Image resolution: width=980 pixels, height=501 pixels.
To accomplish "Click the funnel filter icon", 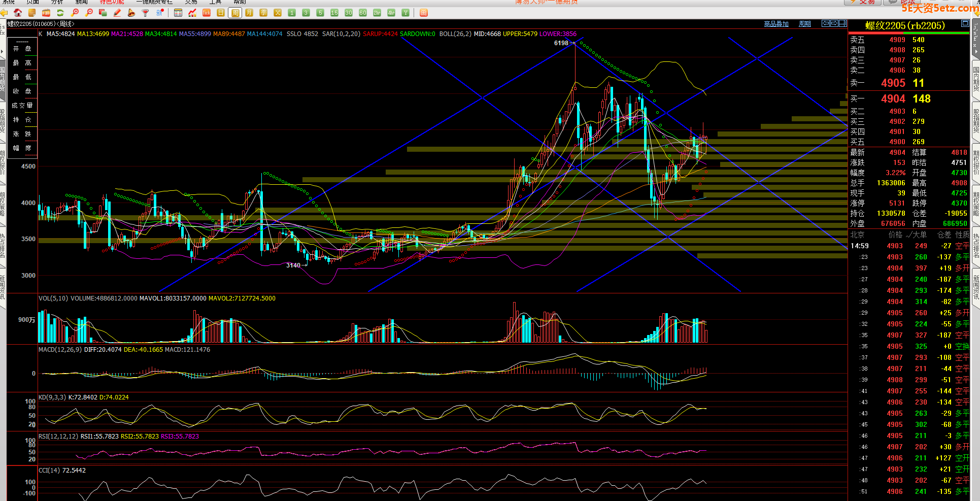I will pyautogui.click(x=146, y=13).
